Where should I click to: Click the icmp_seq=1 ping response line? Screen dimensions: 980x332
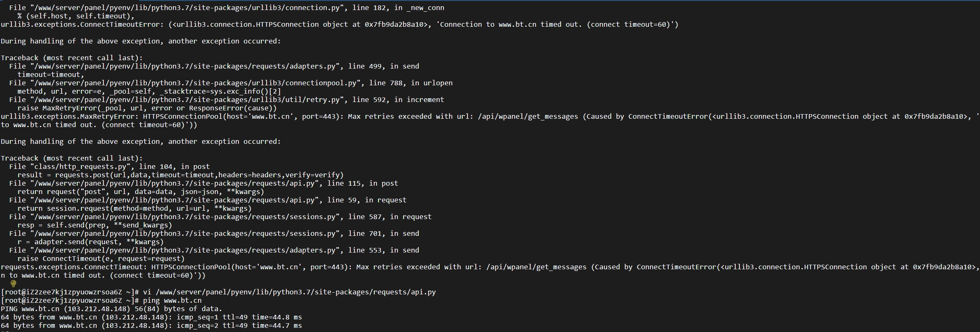pos(151,317)
